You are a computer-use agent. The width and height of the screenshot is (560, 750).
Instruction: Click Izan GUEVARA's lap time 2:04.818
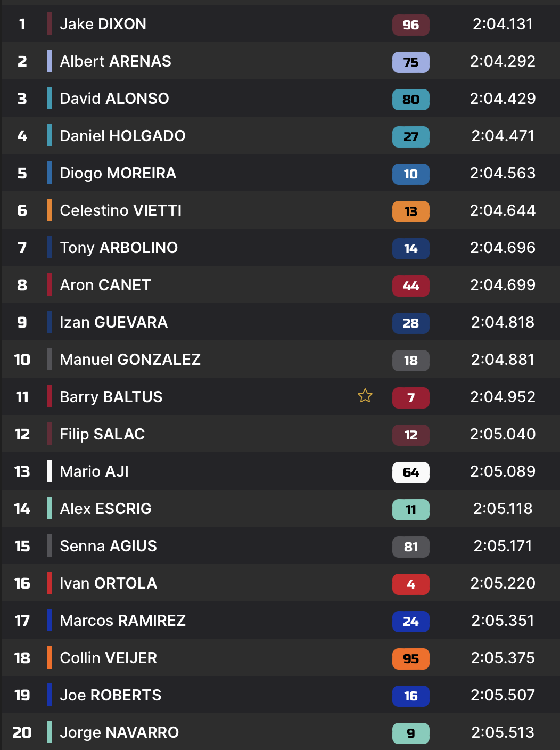pos(503,322)
